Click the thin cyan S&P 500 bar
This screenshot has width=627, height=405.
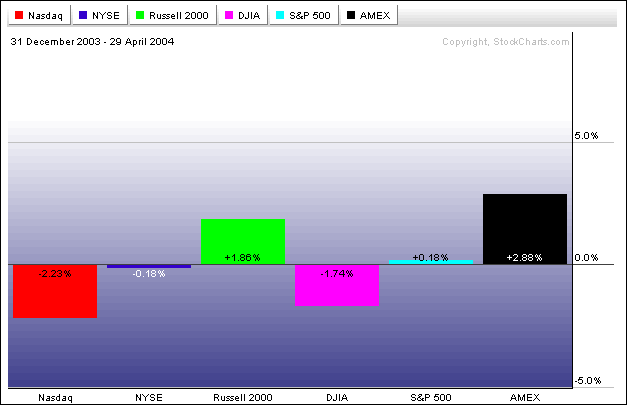pyautogui.click(x=431, y=262)
